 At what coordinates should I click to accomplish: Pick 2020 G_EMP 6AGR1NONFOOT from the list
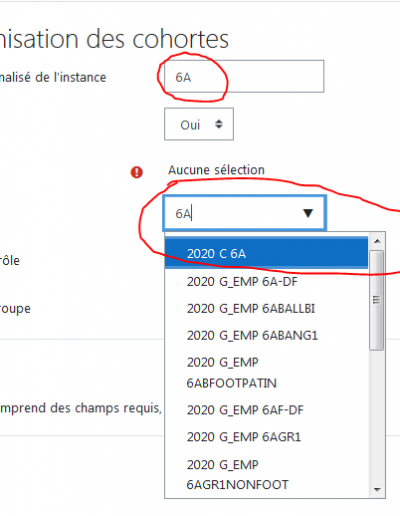point(266,475)
